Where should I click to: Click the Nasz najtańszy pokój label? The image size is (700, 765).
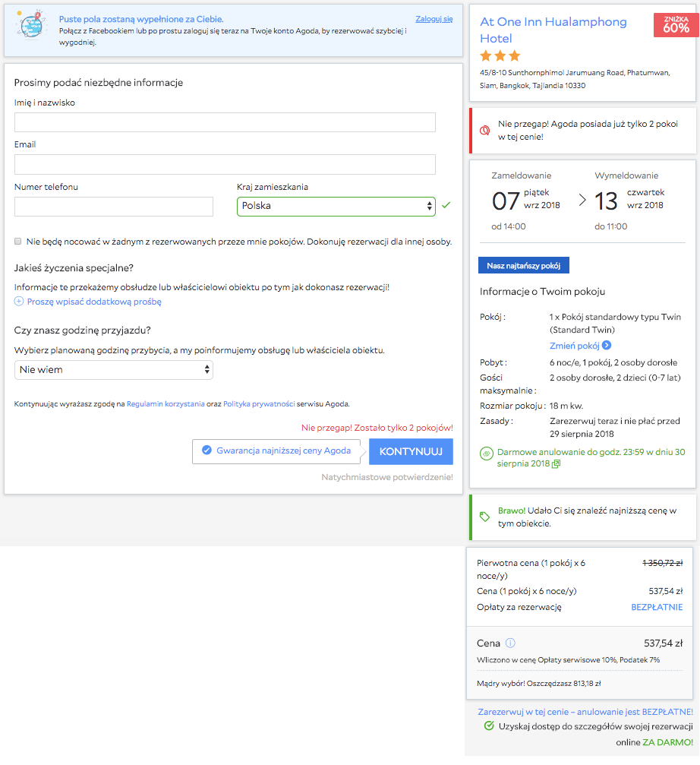(x=524, y=265)
